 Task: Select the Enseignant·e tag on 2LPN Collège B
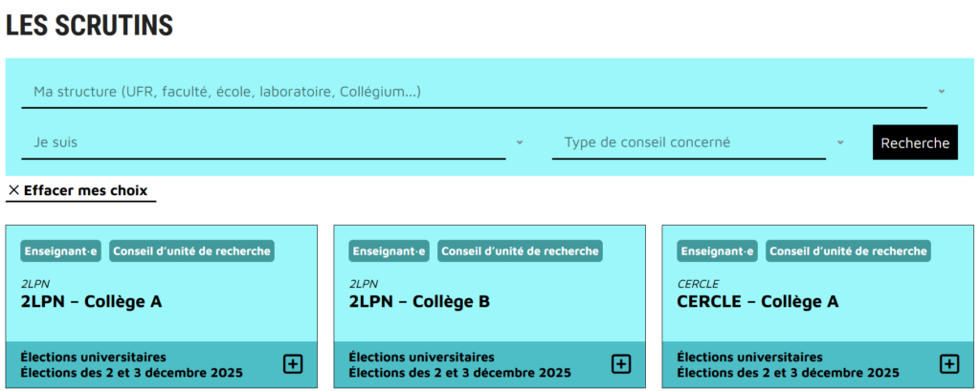pos(390,251)
